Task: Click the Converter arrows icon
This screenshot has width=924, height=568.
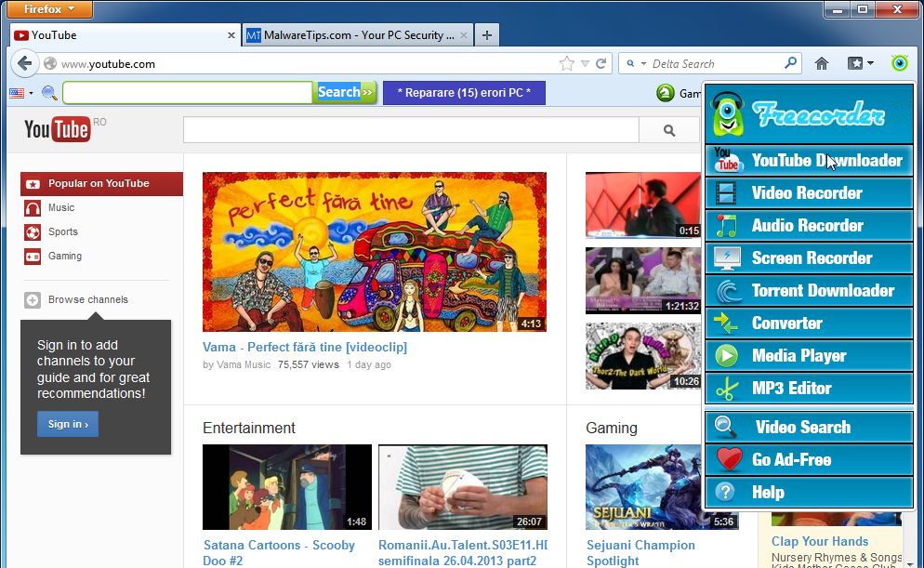Action: (726, 324)
